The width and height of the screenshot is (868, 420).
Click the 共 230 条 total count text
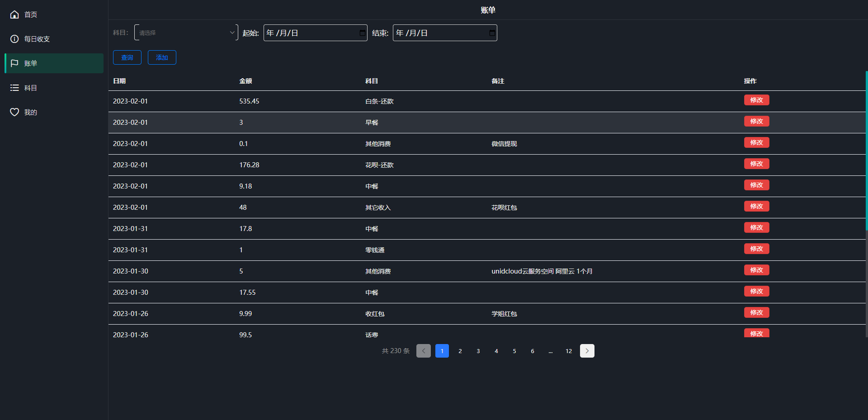pos(396,351)
